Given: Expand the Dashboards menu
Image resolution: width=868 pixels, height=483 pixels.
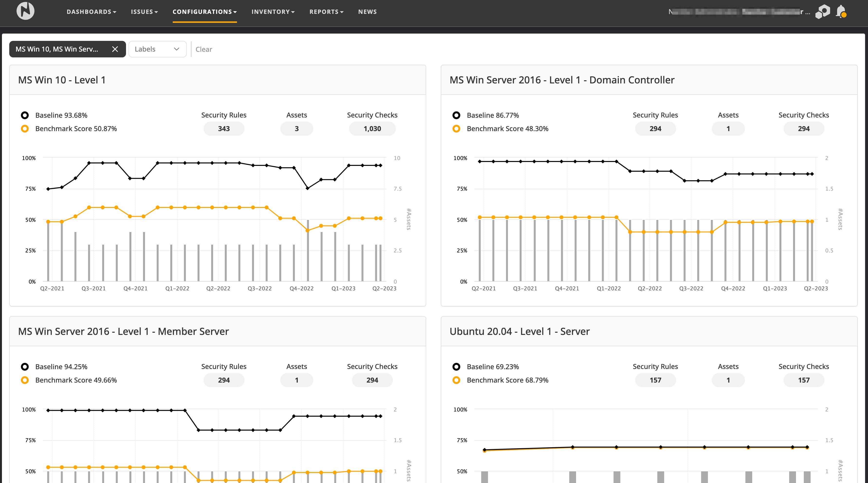Looking at the screenshot, I should [91, 12].
